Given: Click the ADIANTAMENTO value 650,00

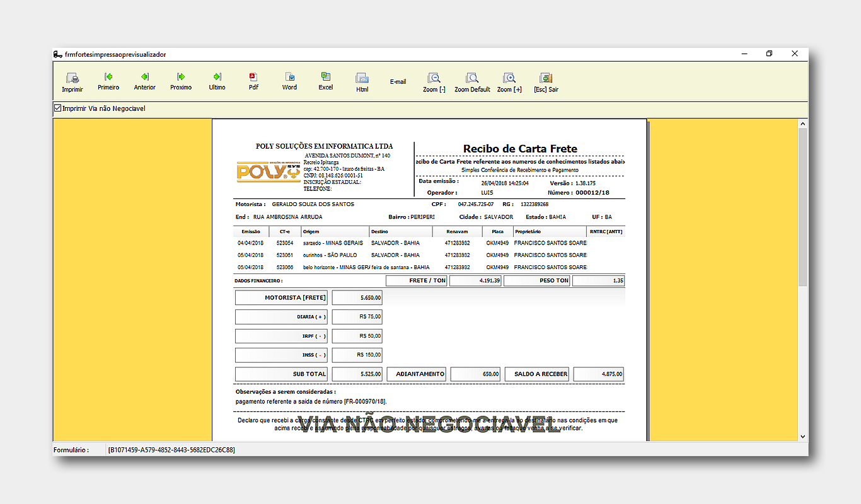Looking at the screenshot, I should tap(476, 374).
